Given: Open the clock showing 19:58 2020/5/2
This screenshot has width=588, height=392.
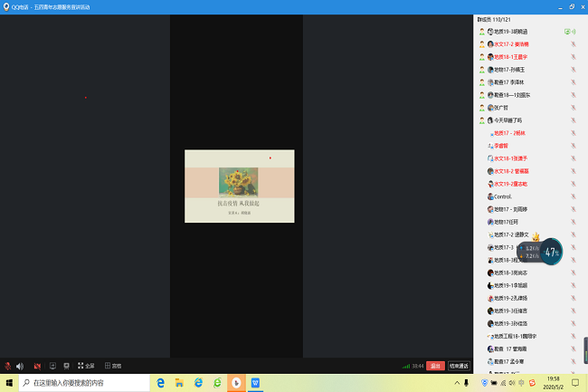Looking at the screenshot, I should click(553, 383).
